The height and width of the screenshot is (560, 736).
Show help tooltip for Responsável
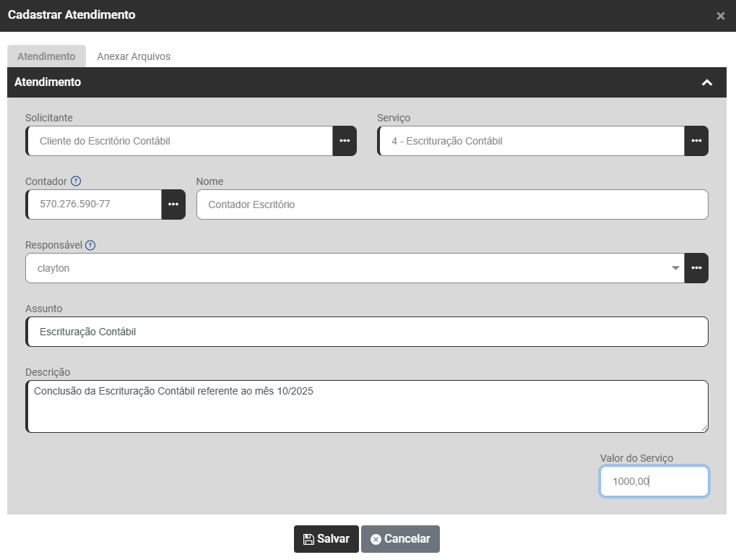(90, 245)
